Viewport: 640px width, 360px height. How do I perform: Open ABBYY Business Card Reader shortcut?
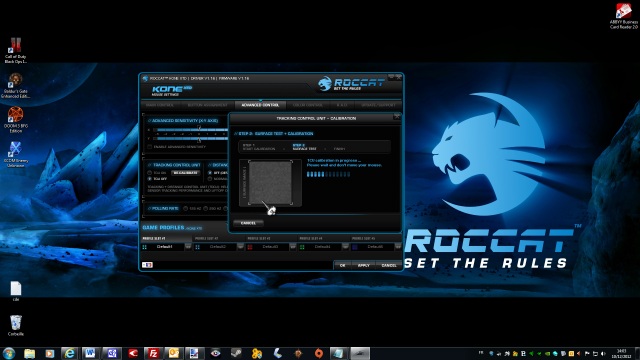click(624, 16)
